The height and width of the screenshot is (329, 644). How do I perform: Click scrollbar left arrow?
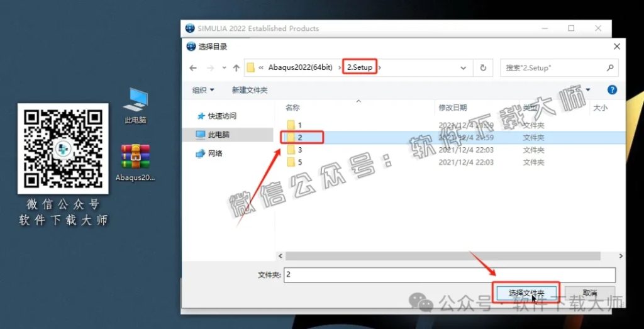(280, 256)
